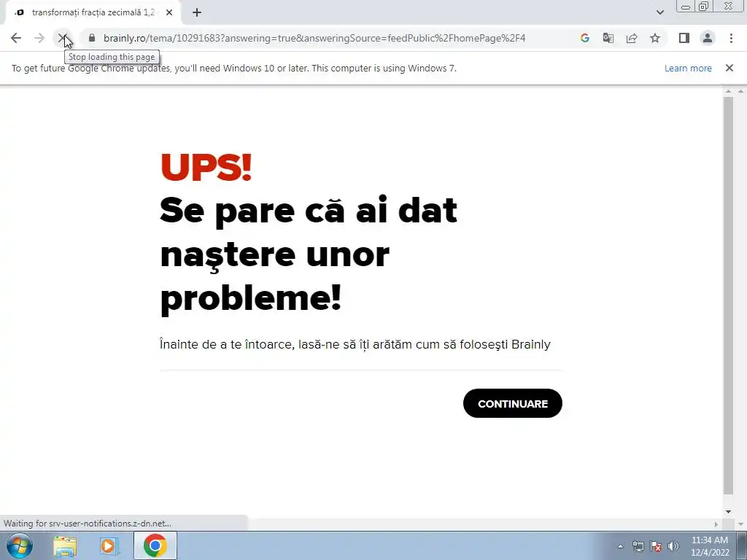This screenshot has height=560, width=747.
Task: View site info via lock icon
Action: (92, 38)
